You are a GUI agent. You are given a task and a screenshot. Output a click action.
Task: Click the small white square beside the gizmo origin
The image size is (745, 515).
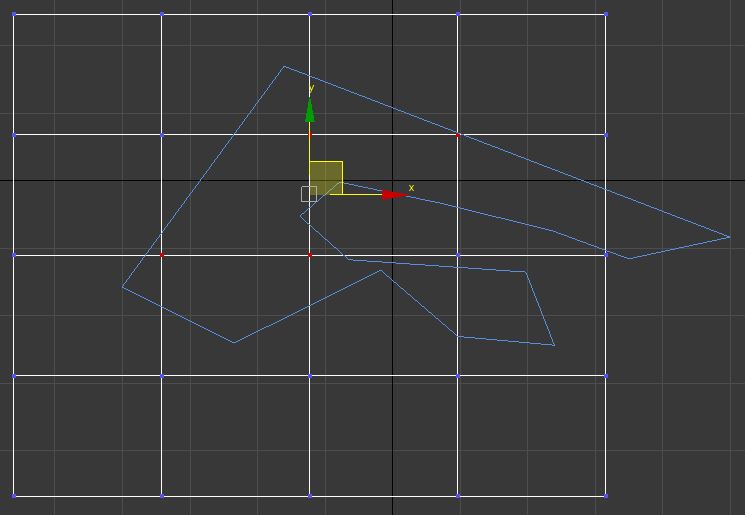coord(309,194)
